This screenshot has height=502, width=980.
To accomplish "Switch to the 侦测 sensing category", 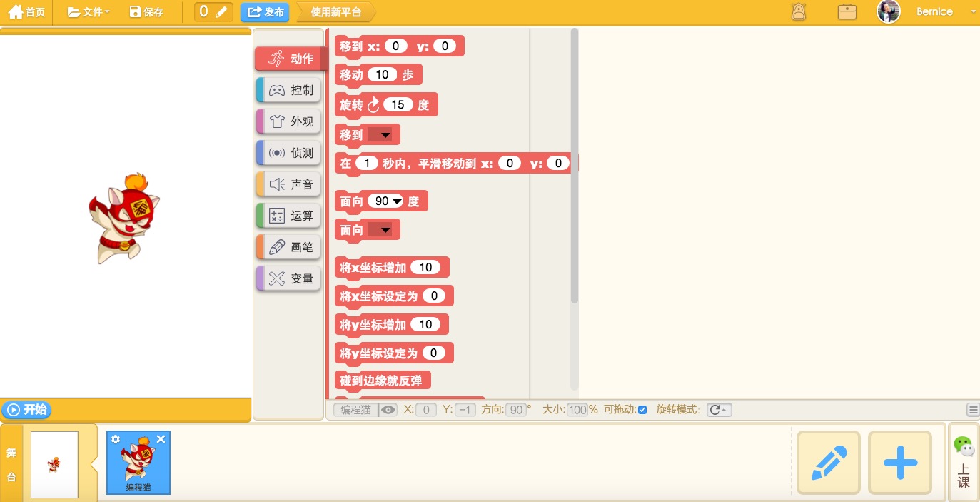I will [288, 154].
